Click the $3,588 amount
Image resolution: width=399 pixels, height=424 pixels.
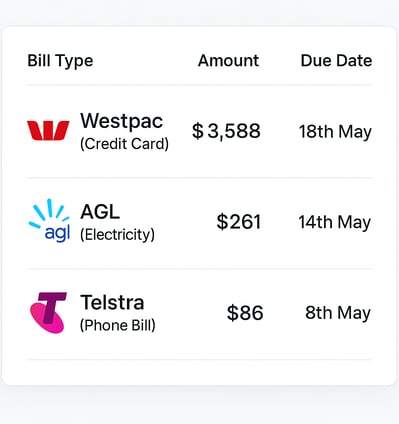(226, 131)
